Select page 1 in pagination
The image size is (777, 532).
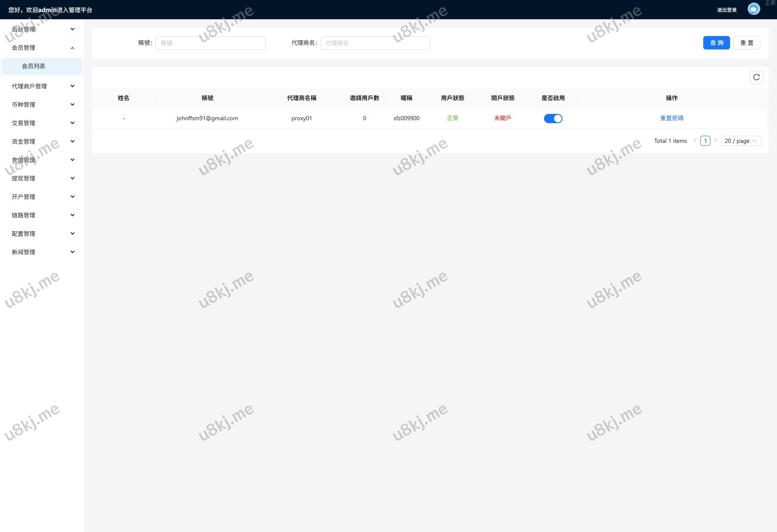click(705, 141)
